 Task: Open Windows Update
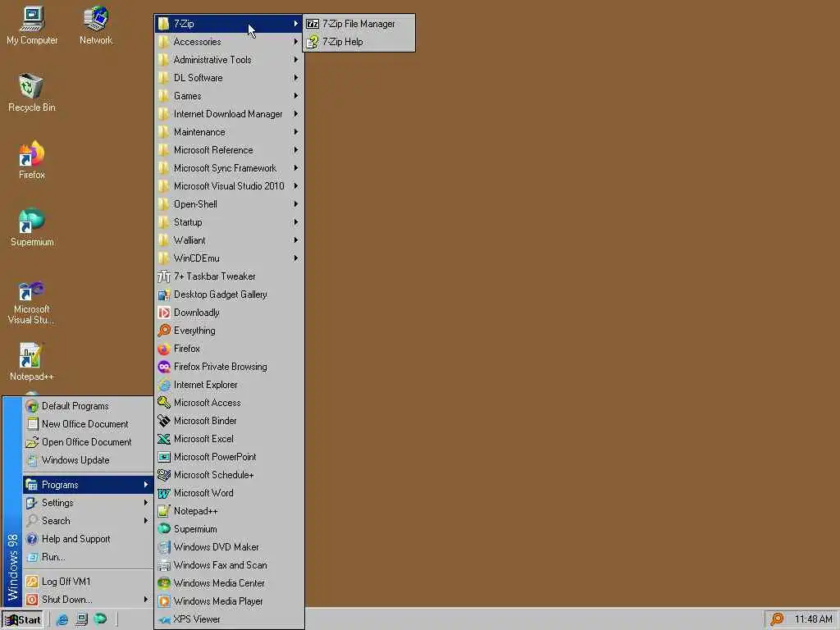click(x=88, y=460)
